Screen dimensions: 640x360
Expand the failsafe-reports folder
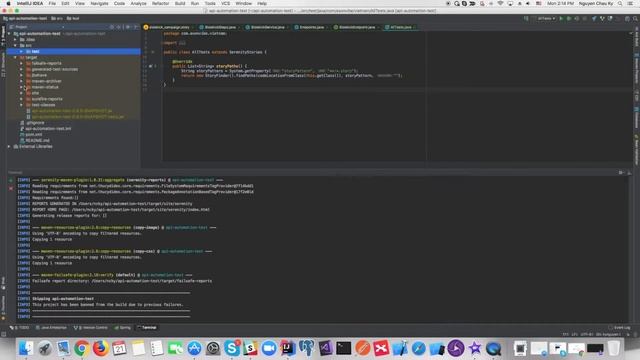coord(21,63)
